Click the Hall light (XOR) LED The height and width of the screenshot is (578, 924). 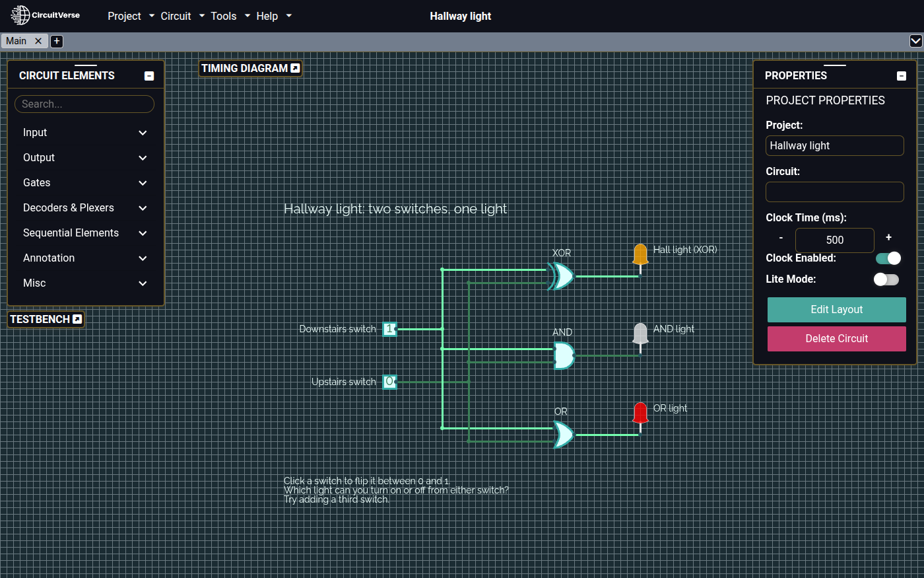[x=640, y=254]
